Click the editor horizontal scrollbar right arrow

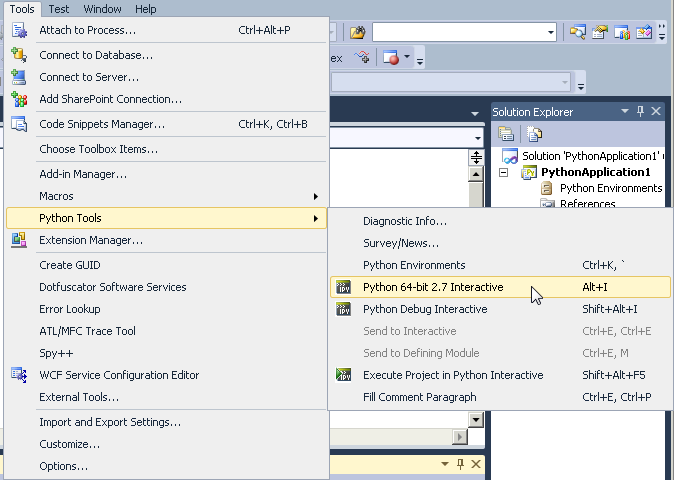click(x=460, y=437)
